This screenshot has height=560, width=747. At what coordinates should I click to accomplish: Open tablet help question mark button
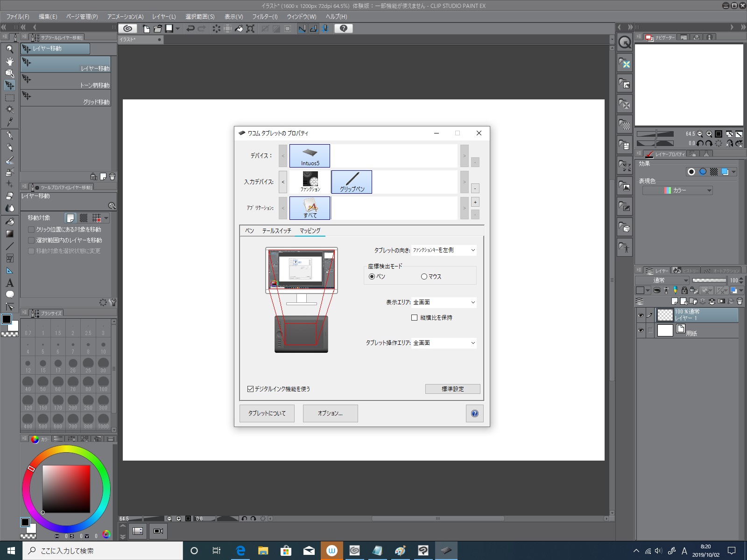(x=474, y=413)
